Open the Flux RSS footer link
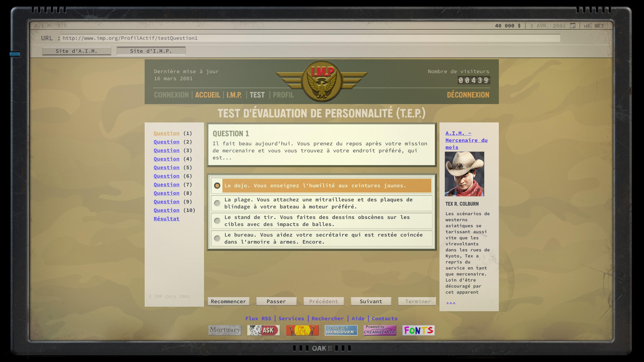 258,319
